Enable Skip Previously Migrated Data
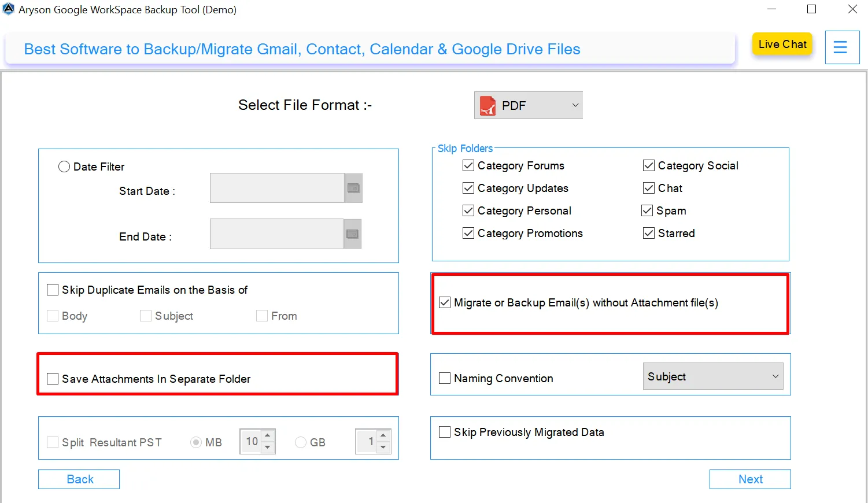Screen dimensions: 868x503 tap(444, 431)
